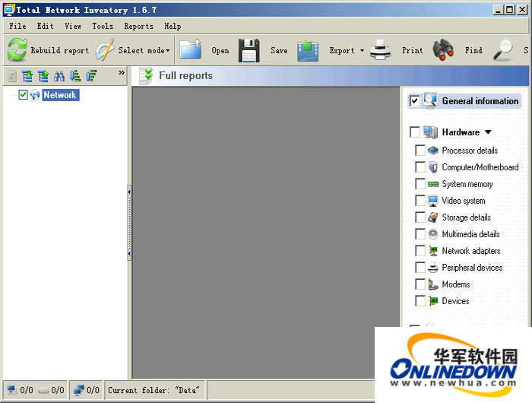The height and width of the screenshot is (403, 532).
Task: Open the Select mode dropdown arrow
Action: pyautogui.click(x=168, y=51)
